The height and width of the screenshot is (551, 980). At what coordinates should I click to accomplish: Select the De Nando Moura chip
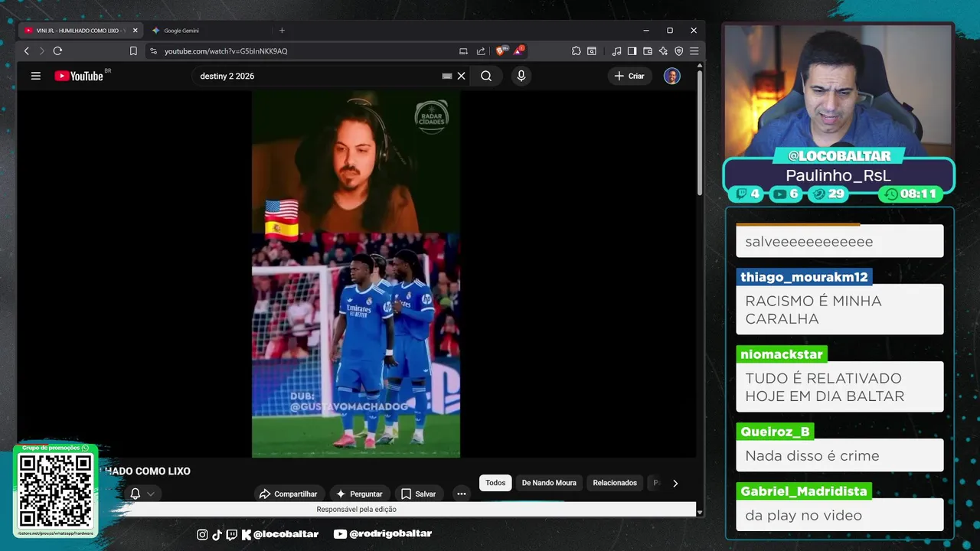[549, 483]
